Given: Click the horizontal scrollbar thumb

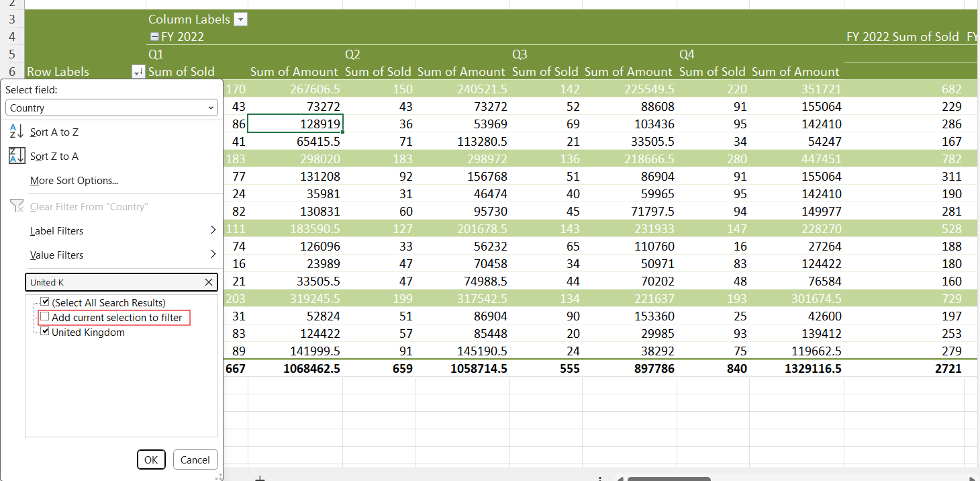Looking at the screenshot, I should pyautogui.click(x=669, y=479).
